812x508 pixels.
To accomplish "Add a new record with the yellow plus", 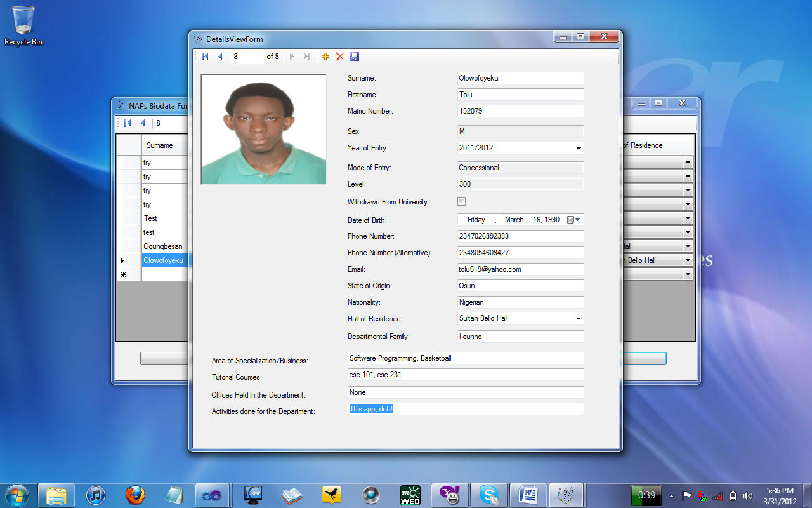I will point(325,57).
